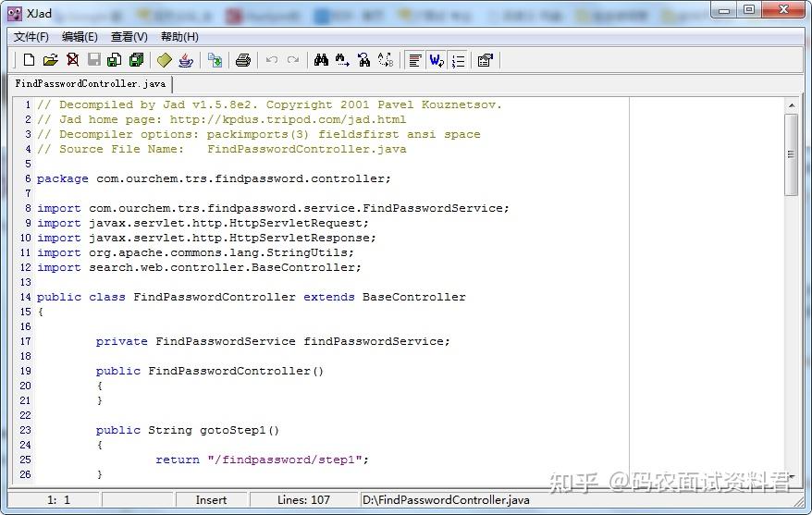Click the import BaseController line
Viewport: 812px width, 515px height.
pyautogui.click(x=199, y=267)
